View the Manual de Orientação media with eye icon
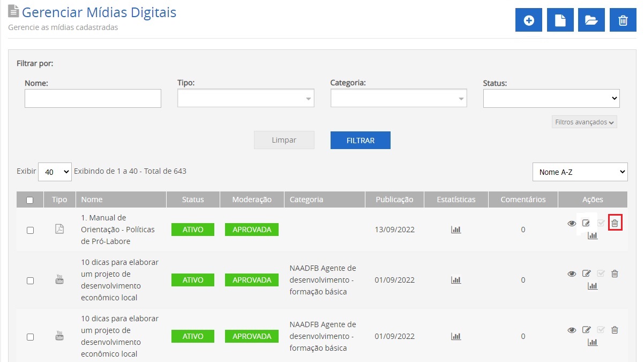Screen dimensions: 644x362 click(x=572, y=223)
